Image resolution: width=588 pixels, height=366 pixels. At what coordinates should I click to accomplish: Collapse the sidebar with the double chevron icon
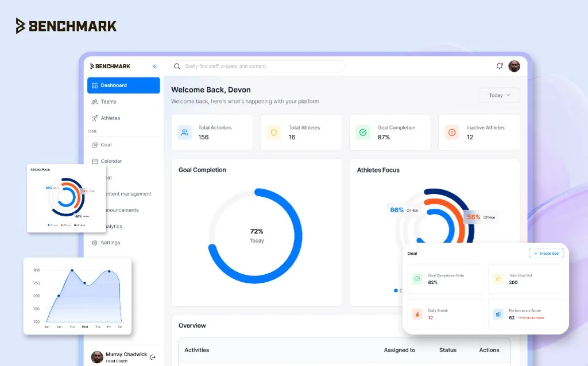pos(155,67)
